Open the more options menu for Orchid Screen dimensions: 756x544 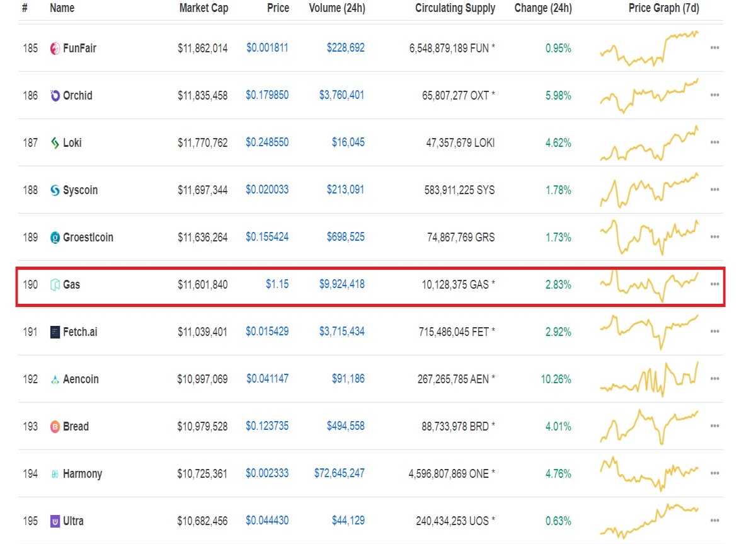pos(714,95)
